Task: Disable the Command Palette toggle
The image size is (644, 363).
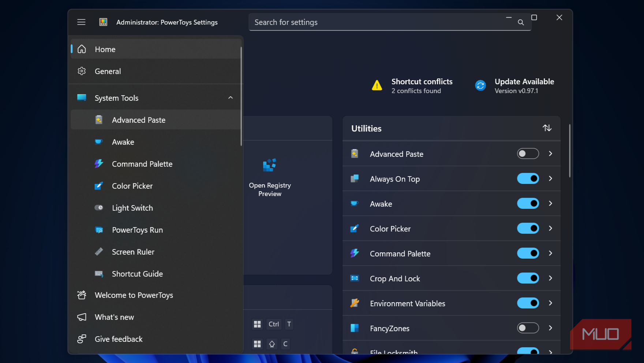Action: 528,253
